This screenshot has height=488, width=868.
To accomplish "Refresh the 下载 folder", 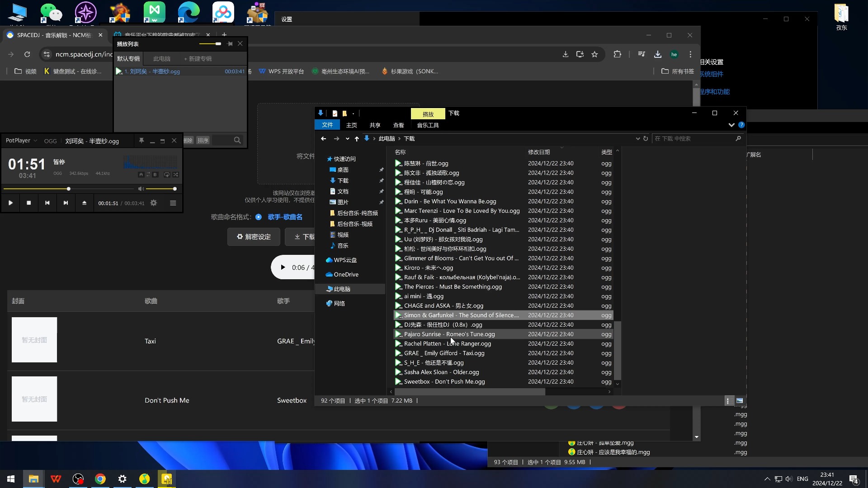I will 646,139.
